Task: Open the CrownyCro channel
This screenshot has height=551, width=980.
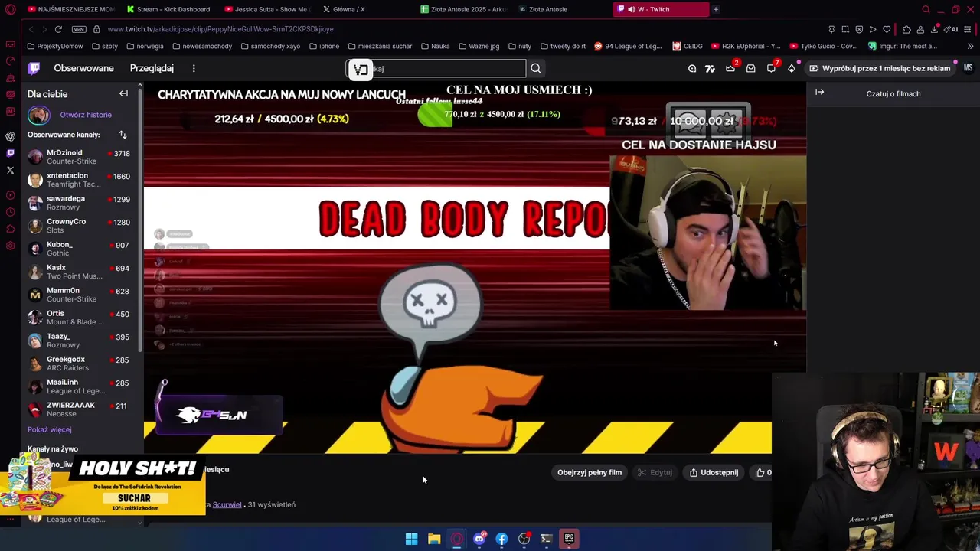Action: 79,226
